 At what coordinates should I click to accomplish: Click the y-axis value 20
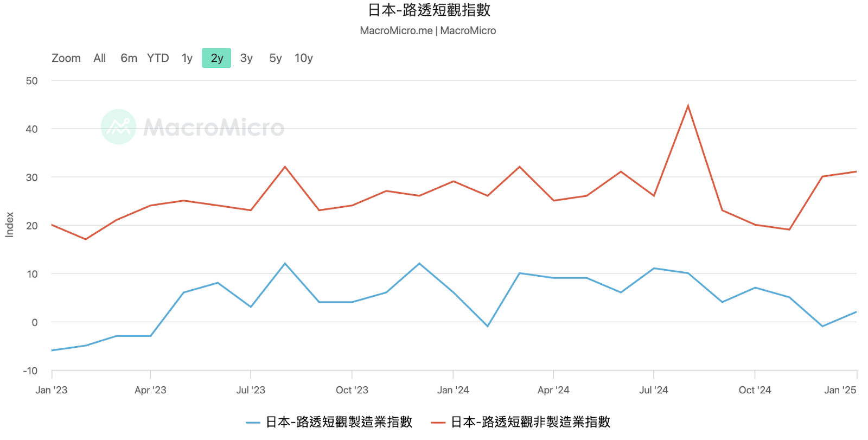32,226
